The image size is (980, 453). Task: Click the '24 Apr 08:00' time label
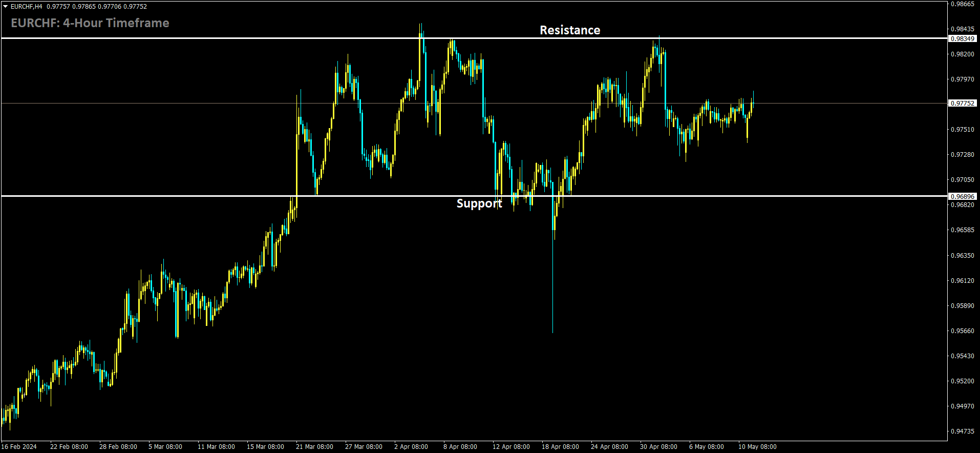click(x=609, y=447)
